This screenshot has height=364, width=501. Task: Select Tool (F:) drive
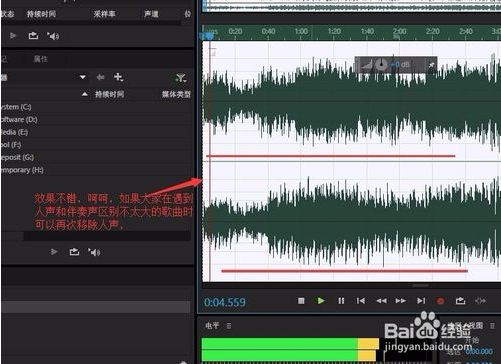click(x=11, y=145)
